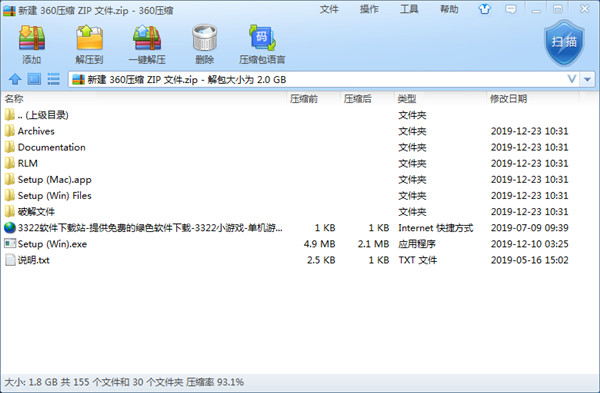Click the 解压到 (Extract to) icon
Screen dimensions: 600x393
tap(90, 38)
